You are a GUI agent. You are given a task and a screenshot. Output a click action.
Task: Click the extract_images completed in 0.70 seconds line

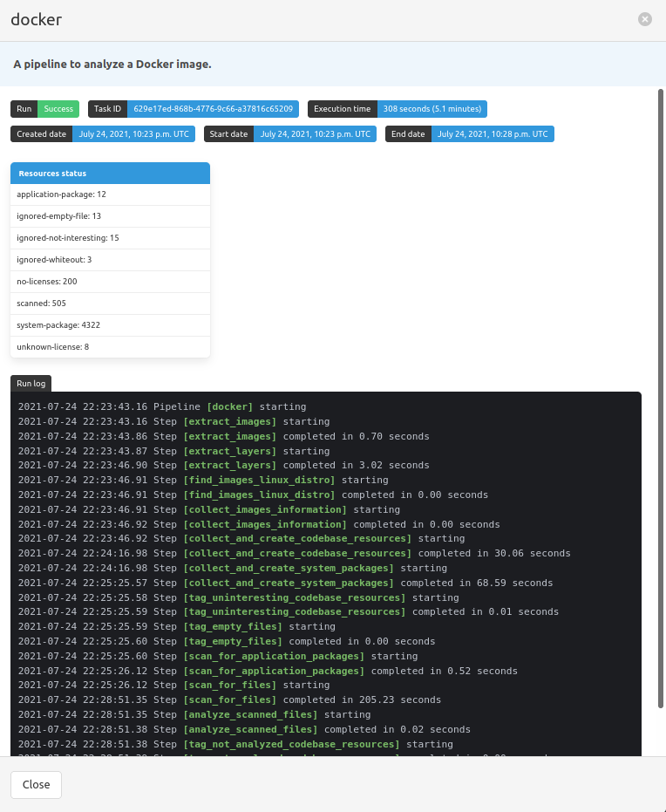pos(223,437)
